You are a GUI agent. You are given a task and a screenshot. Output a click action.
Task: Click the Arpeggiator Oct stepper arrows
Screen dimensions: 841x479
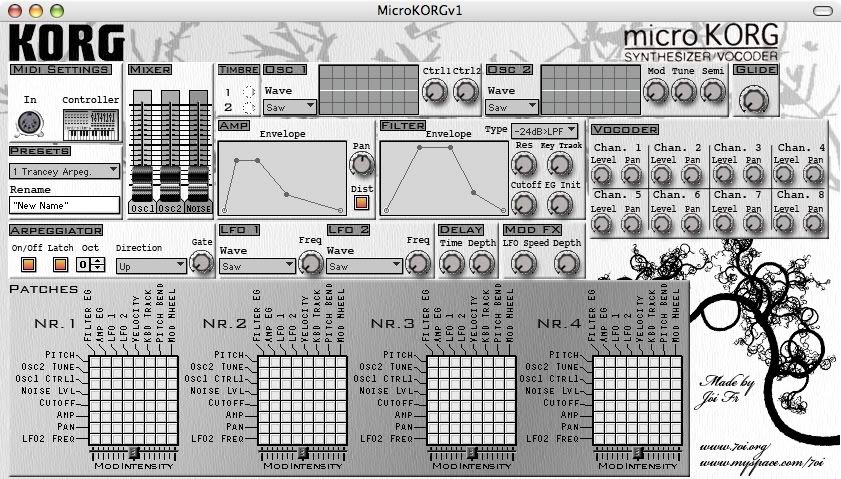[x=98, y=264]
